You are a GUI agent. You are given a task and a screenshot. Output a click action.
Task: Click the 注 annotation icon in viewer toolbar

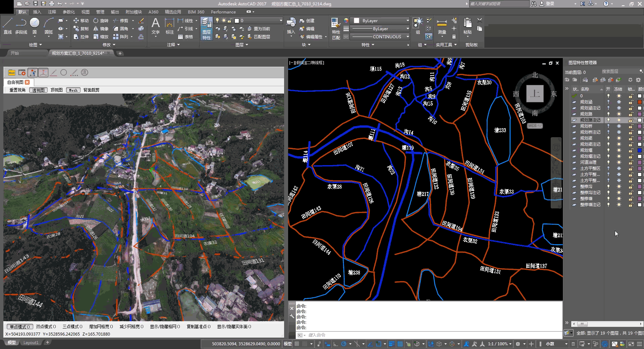85,72
